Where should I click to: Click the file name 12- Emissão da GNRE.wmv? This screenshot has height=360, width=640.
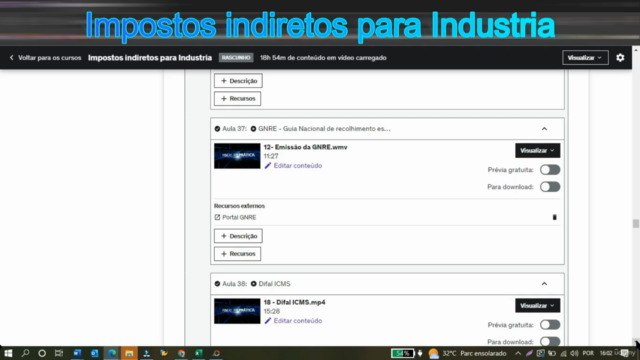click(x=305, y=147)
